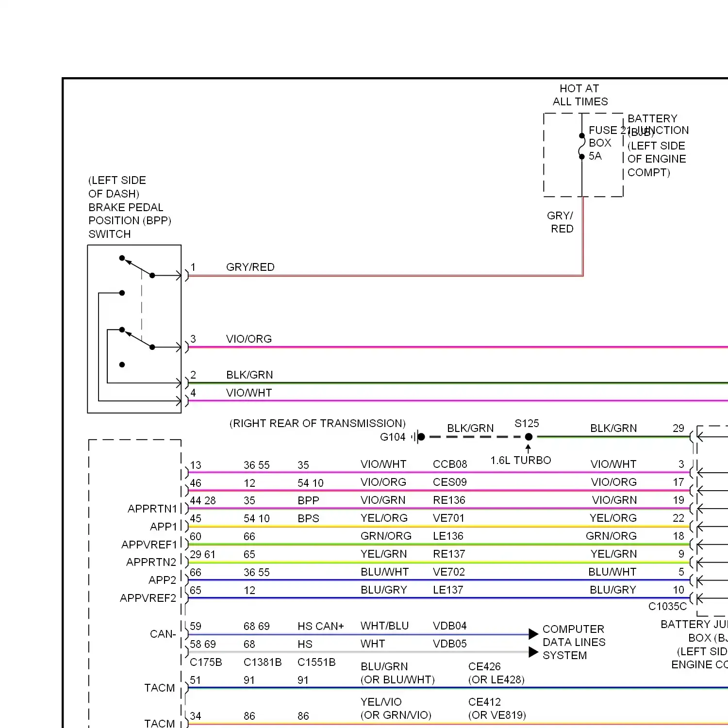Viewport: 728px width, 728px height.
Task: Click pin 18 on connector C1035C
Action: click(x=678, y=536)
